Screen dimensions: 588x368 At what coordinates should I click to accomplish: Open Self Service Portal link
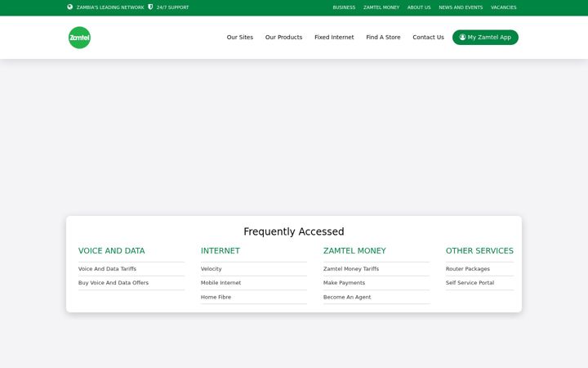coord(470,283)
